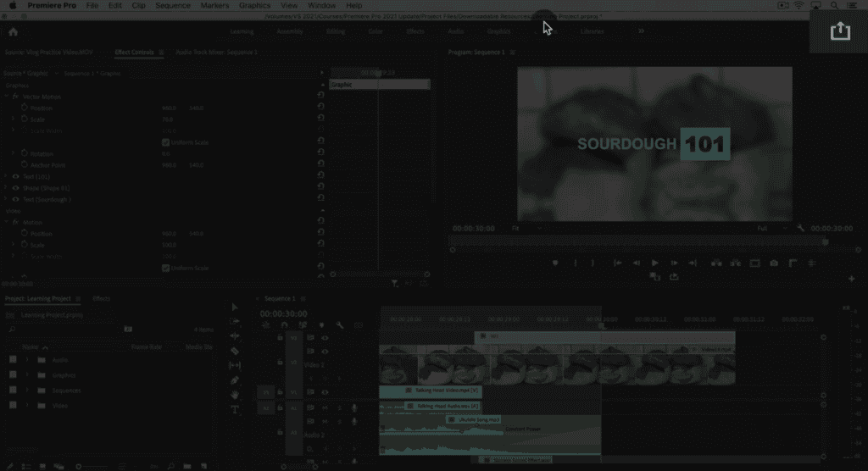Hide the Text (101) layer eye

(x=15, y=176)
